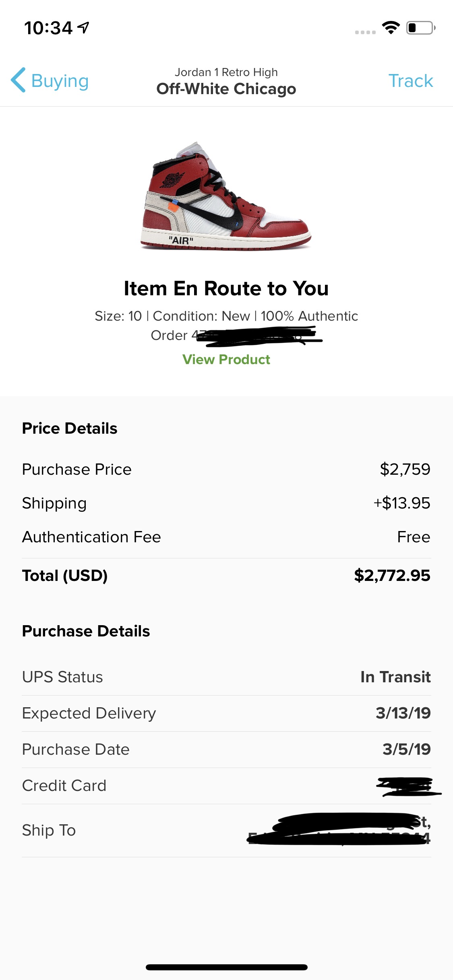This screenshot has width=453, height=980.
Task: Tap the Total (USD) $2,772.95 amount
Action: pyautogui.click(x=392, y=575)
